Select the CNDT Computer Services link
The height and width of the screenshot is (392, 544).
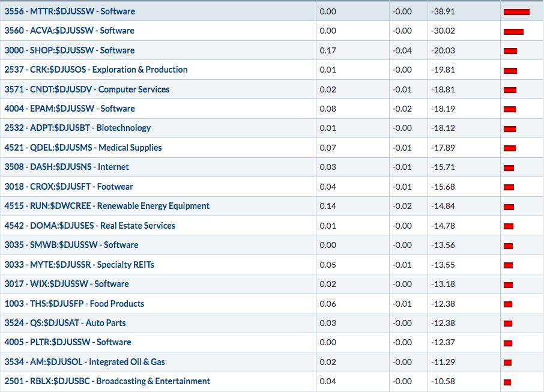(x=87, y=89)
